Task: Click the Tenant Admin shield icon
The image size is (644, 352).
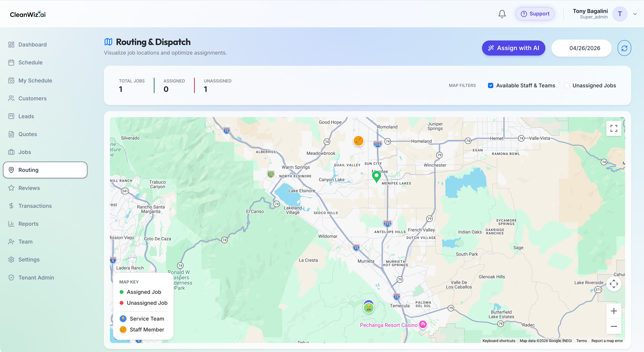Action: click(11, 277)
